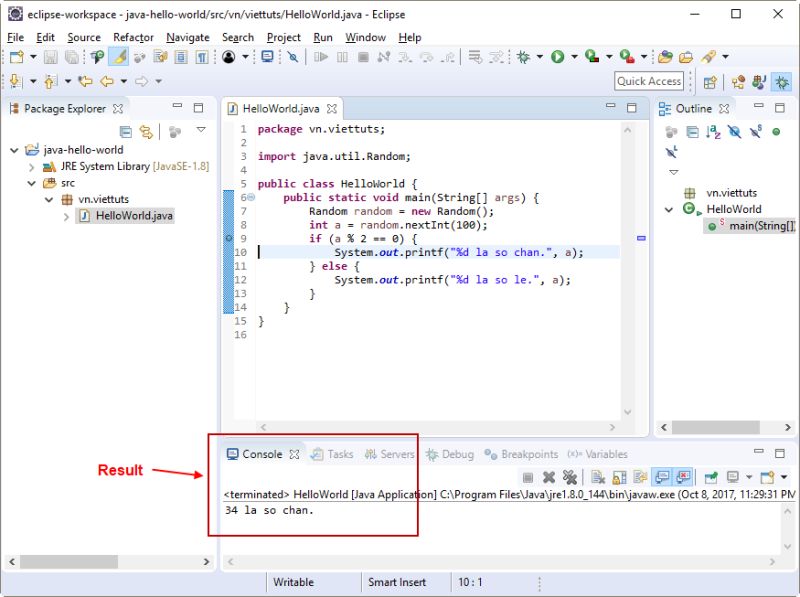Image resolution: width=800 pixels, height=597 pixels.
Task: Close the Console view tab
Action: click(x=294, y=454)
